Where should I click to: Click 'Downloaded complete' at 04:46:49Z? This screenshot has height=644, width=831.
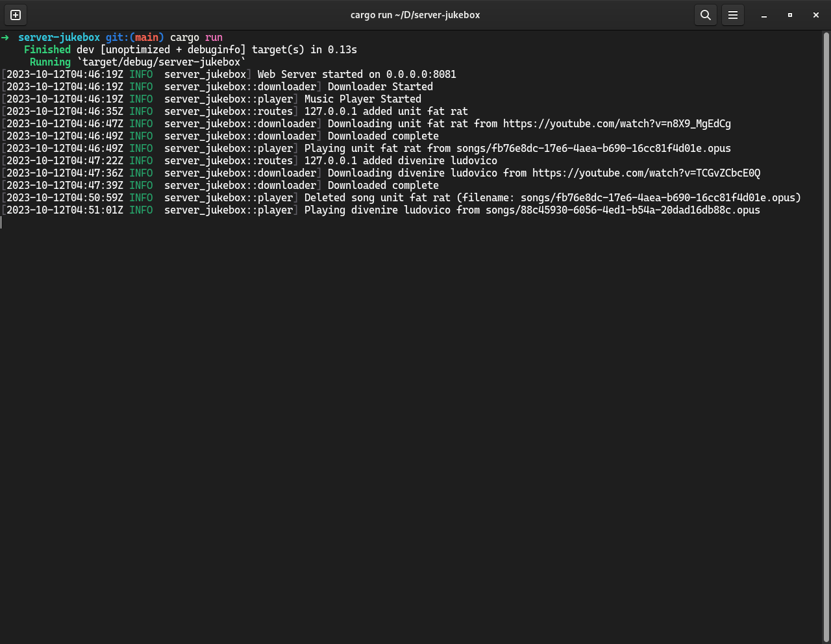point(383,136)
